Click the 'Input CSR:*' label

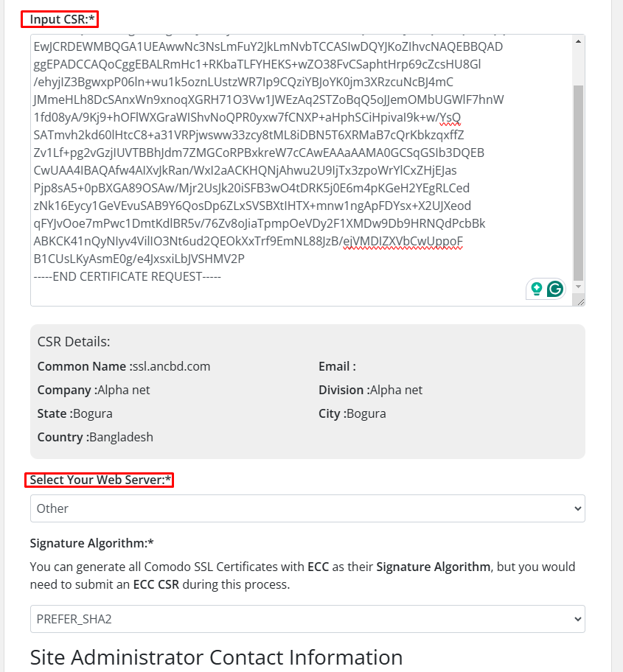tap(60, 20)
